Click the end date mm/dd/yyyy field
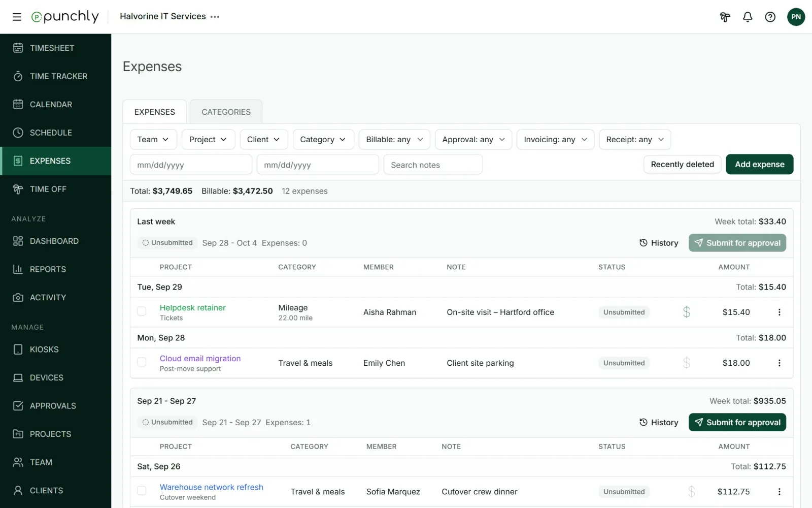The height and width of the screenshot is (508, 812). (x=318, y=165)
